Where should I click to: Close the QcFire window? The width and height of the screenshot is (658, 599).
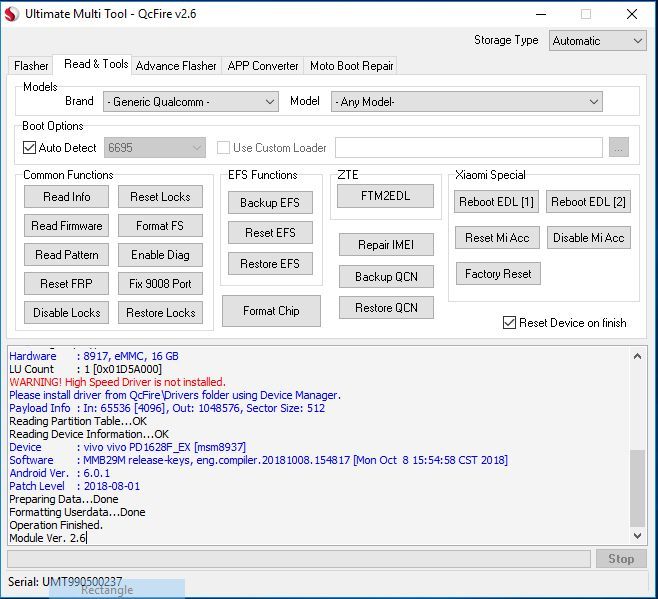click(632, 14)
